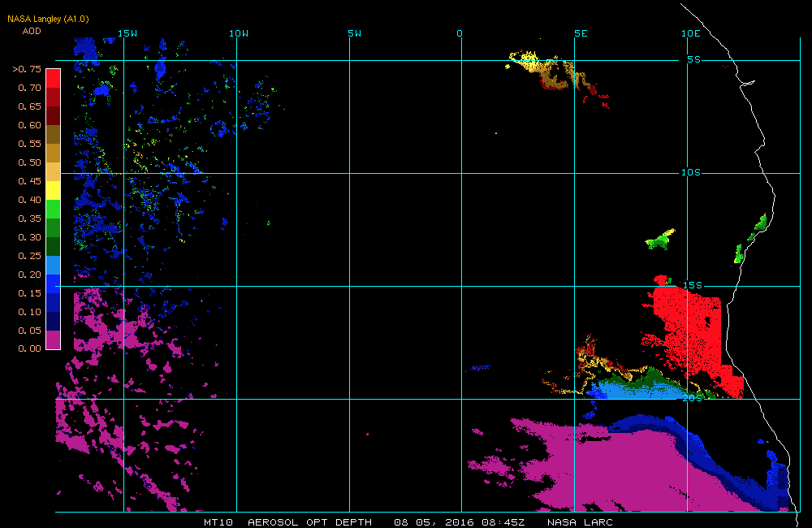Screen dimensions: 812x528
Task: Select the 5E longitude label
Action: [x=580, y=33]
